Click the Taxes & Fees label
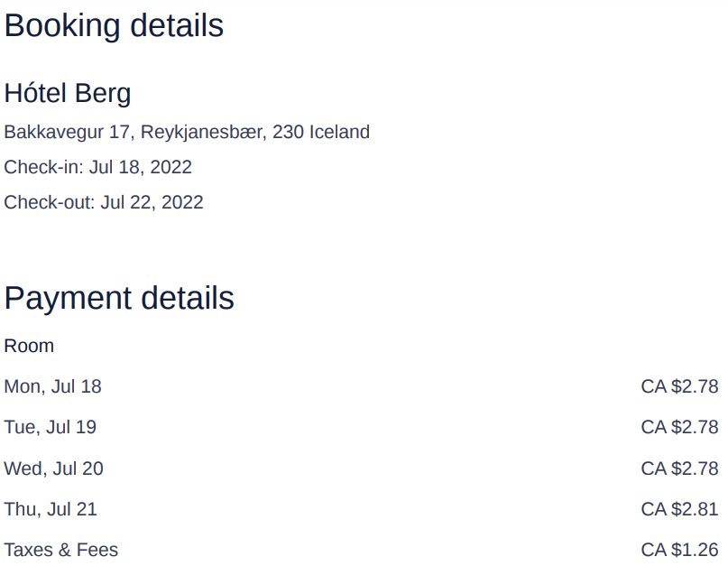This screenshot has height=575, width=728. (x=60, y=550)
